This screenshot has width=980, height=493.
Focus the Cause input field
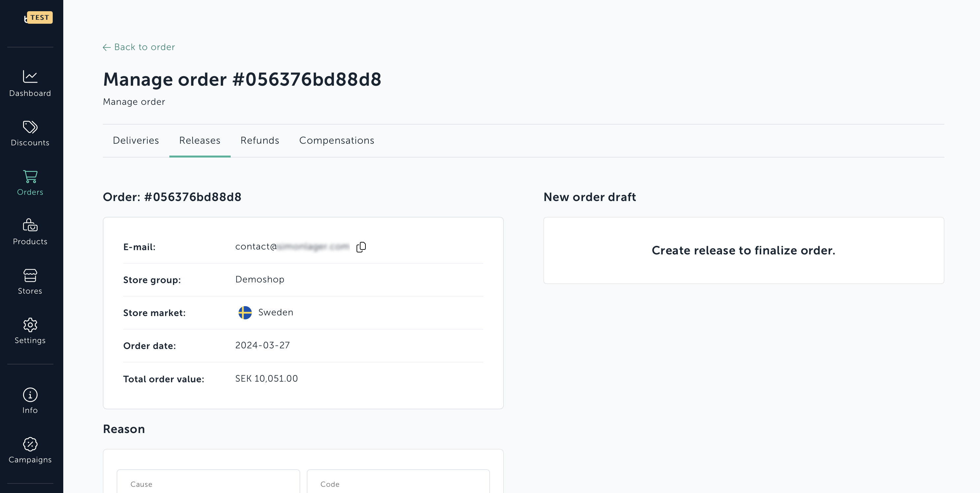point(208,481)
